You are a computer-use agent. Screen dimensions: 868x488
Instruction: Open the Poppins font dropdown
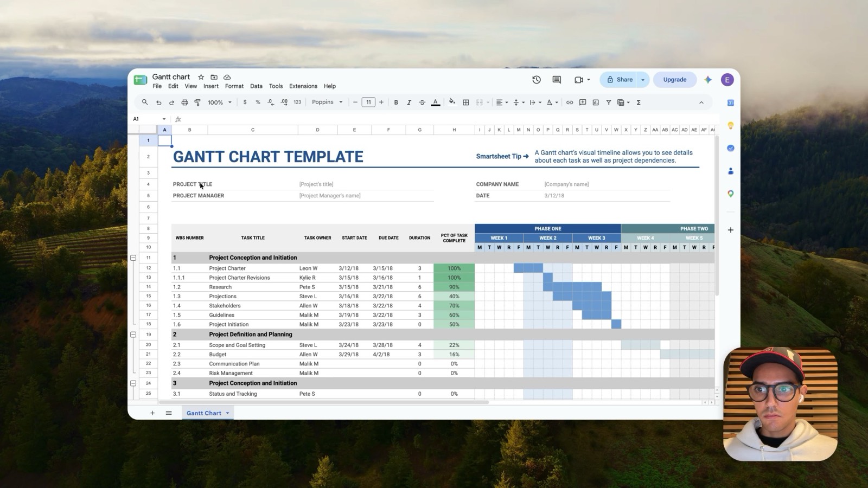(327, 102)
